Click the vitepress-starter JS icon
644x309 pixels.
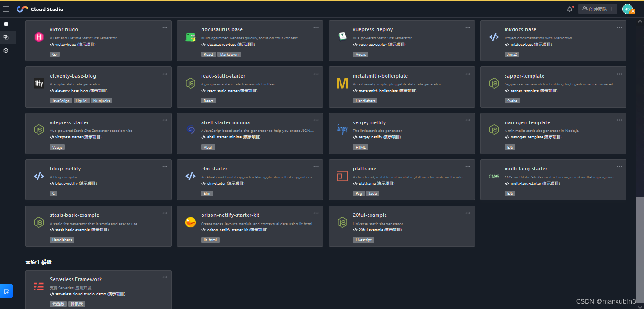point(39,130)
